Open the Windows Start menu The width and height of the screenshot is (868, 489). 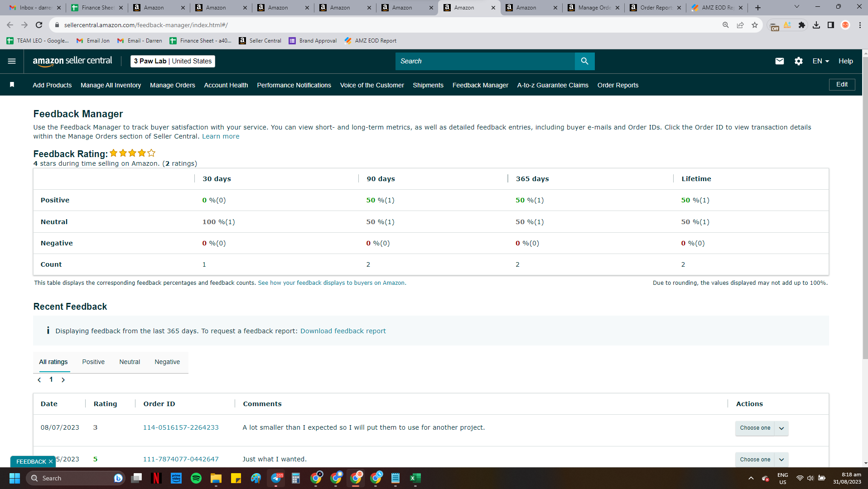[14, 478]
